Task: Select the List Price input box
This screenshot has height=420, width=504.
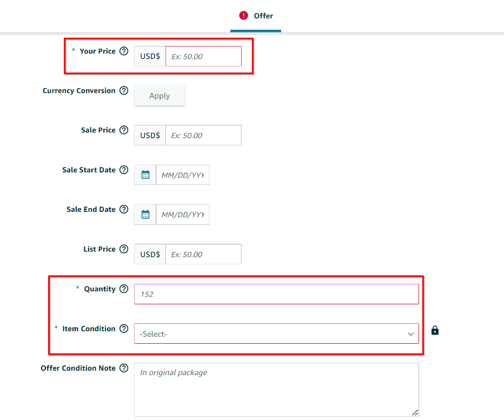Action: click(203, 254)
